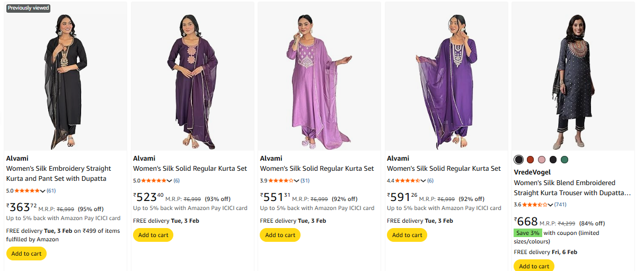Expand rating breakdown for the ₹523 kurta set
Image resolution: width=644 pixels, height=271 pixels.
pos(170,181)
